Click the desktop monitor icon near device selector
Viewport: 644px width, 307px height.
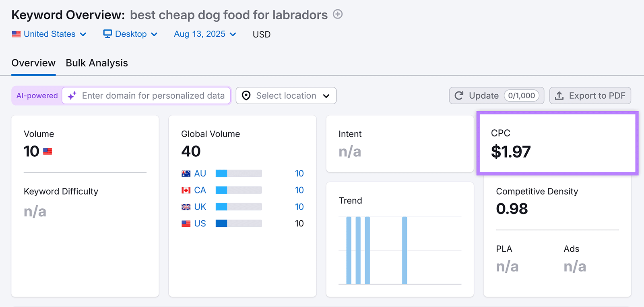point(107,34)
